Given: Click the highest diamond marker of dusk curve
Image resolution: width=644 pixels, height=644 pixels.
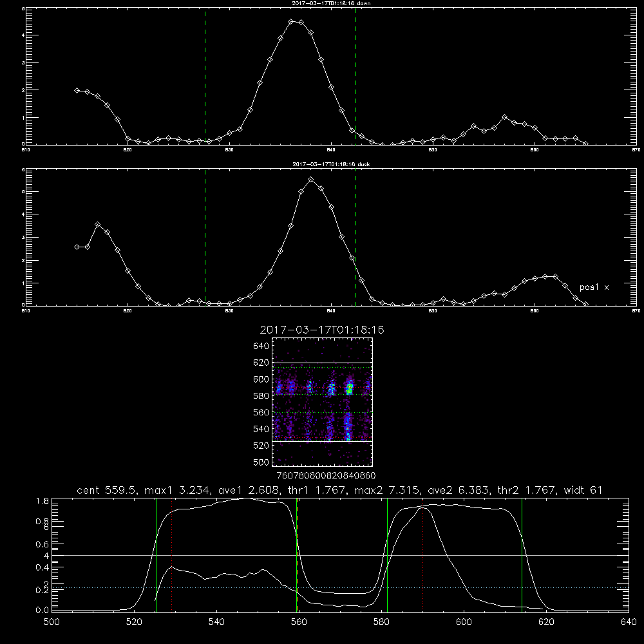Looking at the screenshot, I should [311, 180].
